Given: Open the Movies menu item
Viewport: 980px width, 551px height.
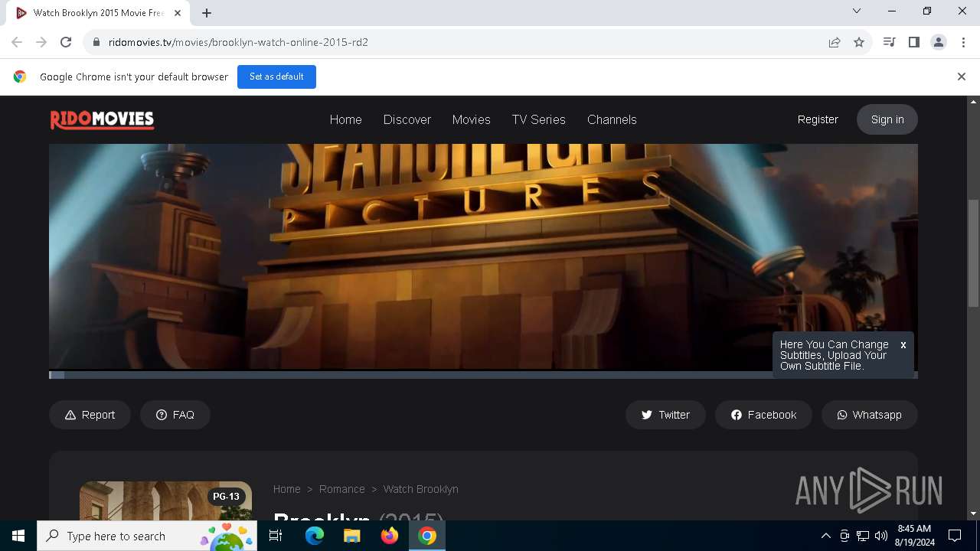Looking at the screenshot, I should click(x=471, y=119).
